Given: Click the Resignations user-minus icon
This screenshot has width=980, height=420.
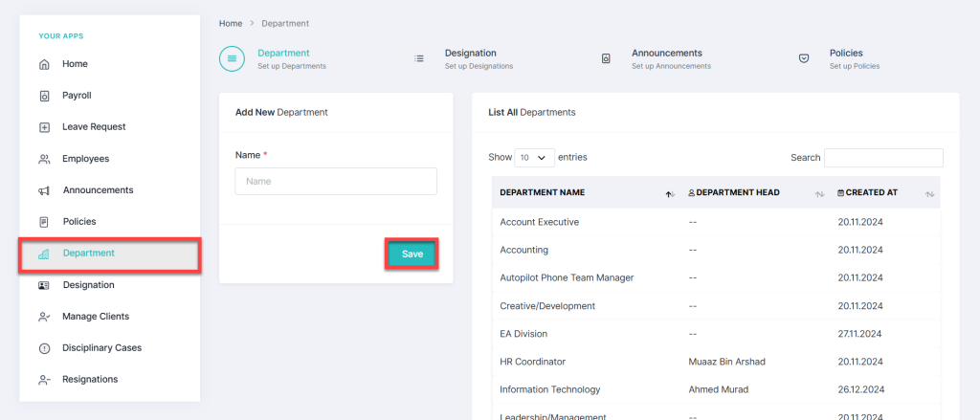Looking at the screenshot, I should 44,380.
